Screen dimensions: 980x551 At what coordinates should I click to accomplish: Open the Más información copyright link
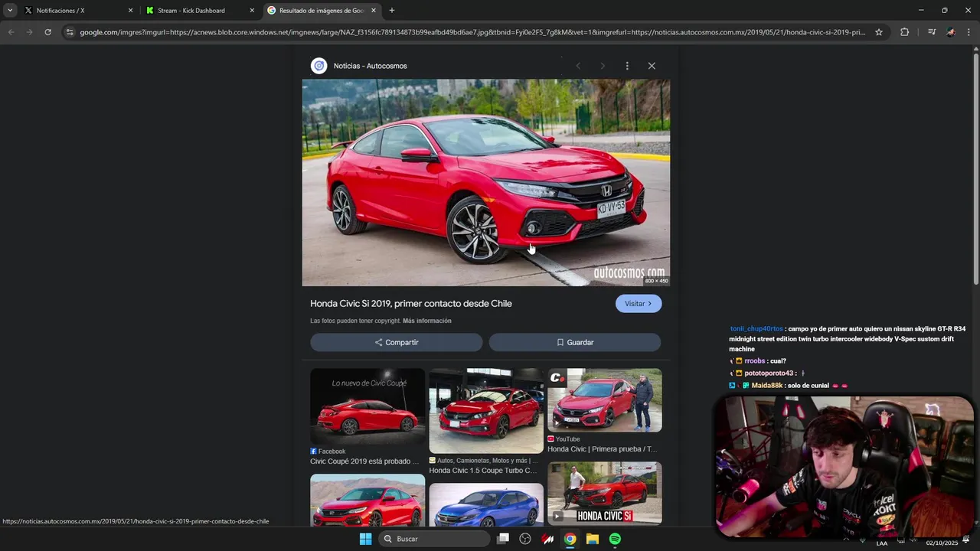coord(427,321)
